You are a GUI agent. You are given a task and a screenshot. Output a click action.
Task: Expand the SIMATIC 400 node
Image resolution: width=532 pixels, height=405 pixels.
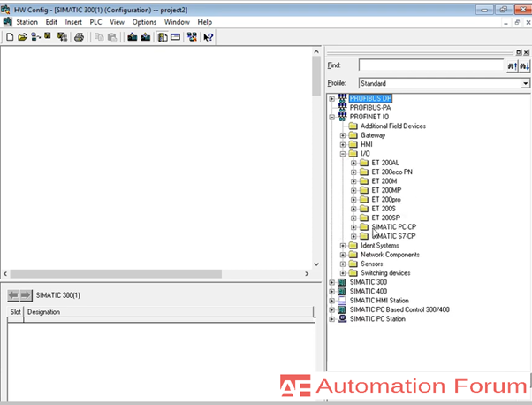[x=331, y=291]
